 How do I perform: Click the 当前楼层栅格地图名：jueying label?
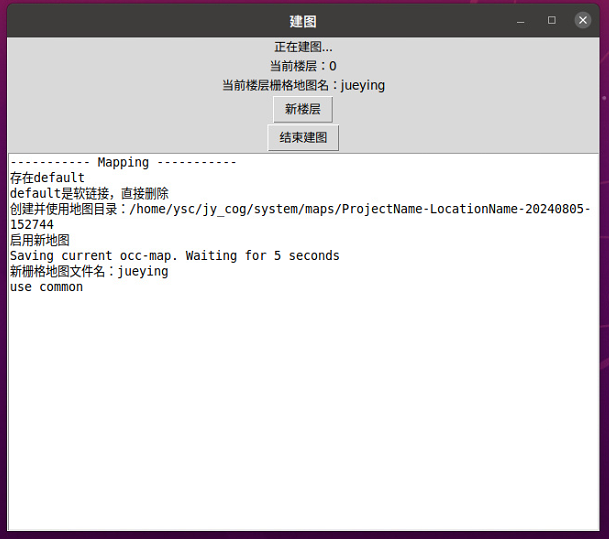[x=303, y=85]
